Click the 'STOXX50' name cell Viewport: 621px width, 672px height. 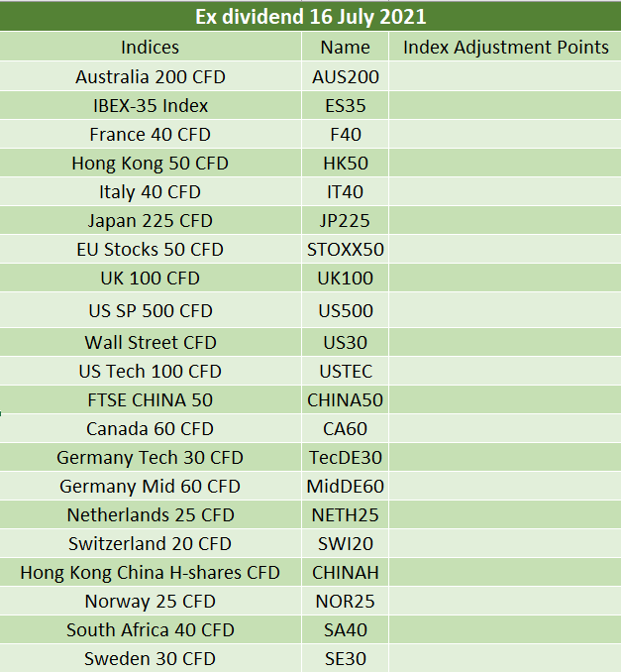pos(346,249)
